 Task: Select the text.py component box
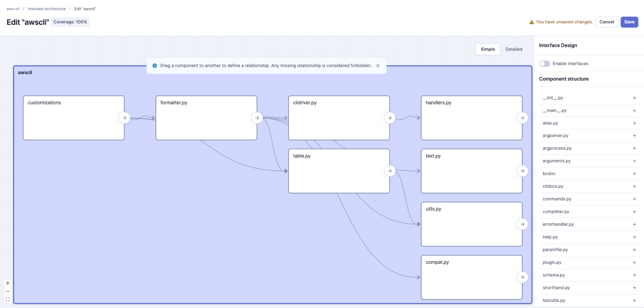(x=472, y=171)
